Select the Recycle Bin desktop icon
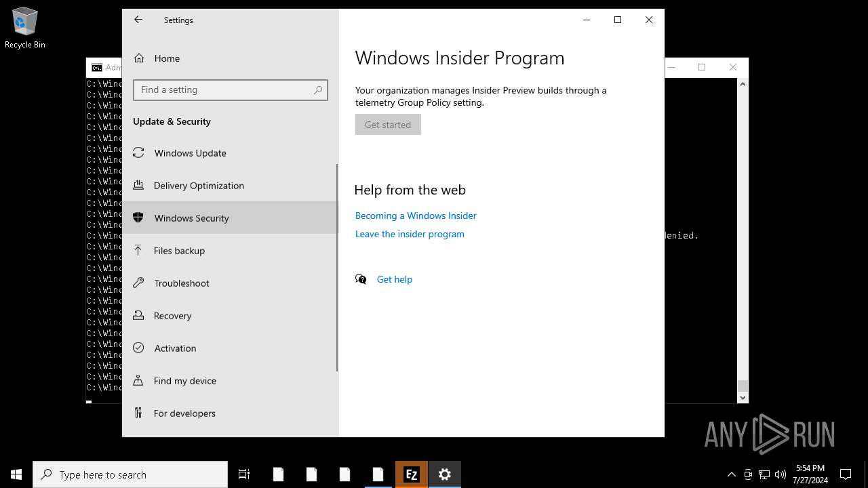The height and width of the screenshot is (488, 868). (25, 28)
